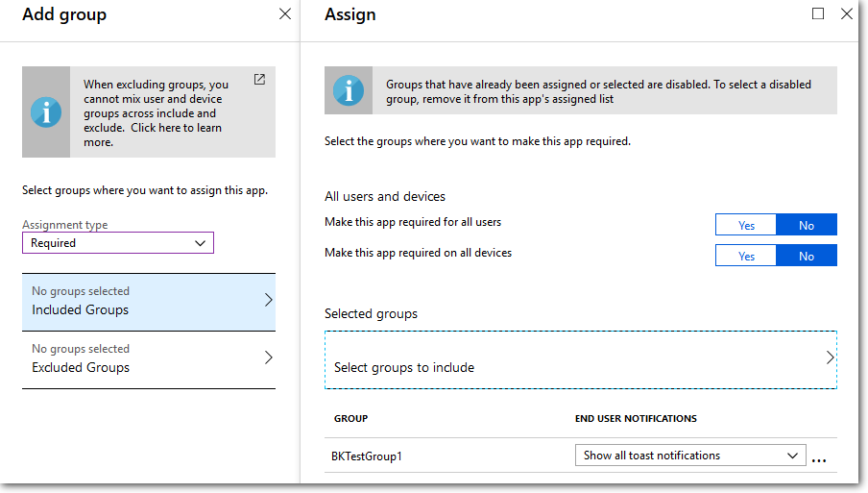Close the Assign panel
868x493 pixels.
(x=846, y=14)
